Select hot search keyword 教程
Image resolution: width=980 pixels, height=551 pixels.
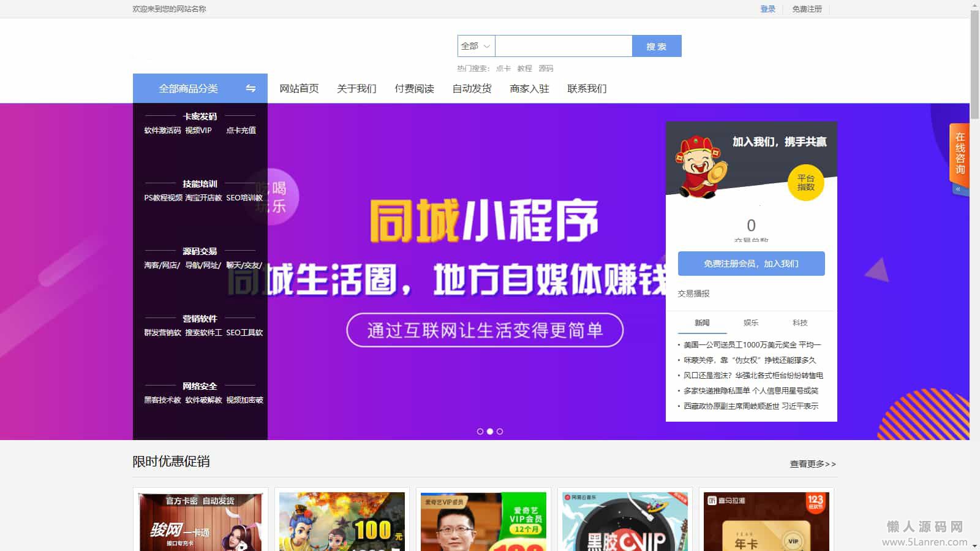point(525,69)
